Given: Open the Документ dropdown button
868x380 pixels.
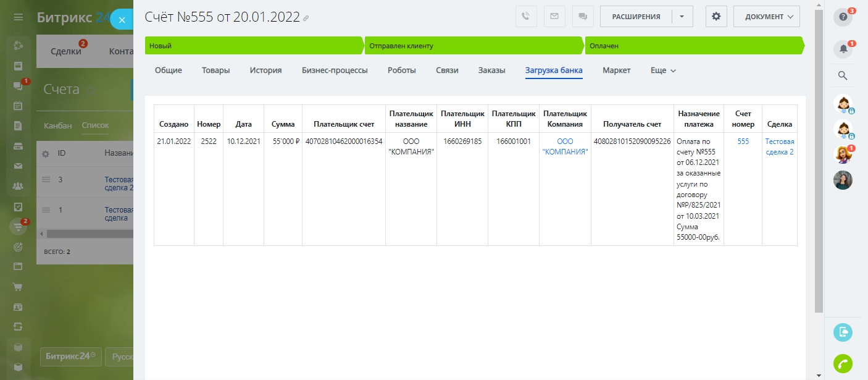Looking at the screenshot, I should pos(766,17).
